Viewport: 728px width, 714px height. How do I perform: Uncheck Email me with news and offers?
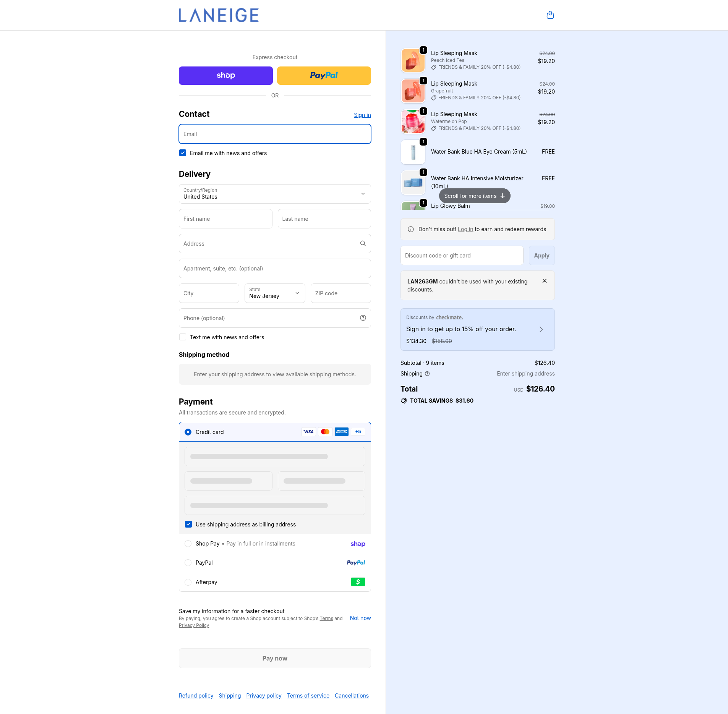click(x=183, y=153)
